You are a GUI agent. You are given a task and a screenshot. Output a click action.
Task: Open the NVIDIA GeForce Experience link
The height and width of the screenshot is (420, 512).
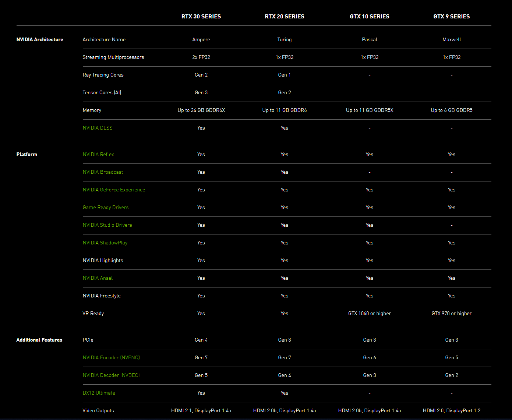[x=114, y=190]
